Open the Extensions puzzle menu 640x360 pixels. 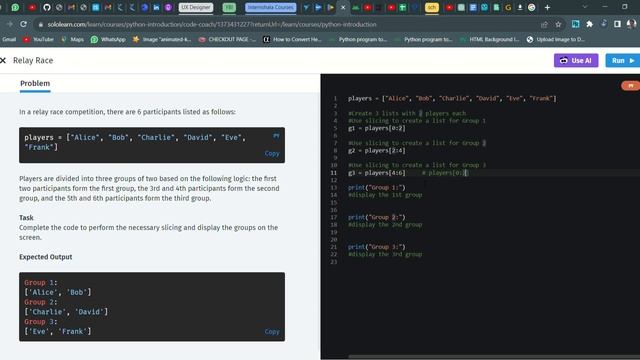(589, 24)
